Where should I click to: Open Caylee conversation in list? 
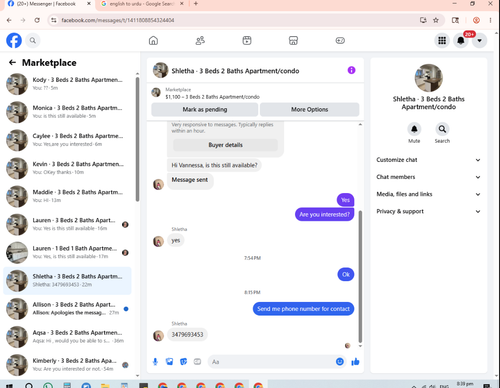(x=67, y=140)
